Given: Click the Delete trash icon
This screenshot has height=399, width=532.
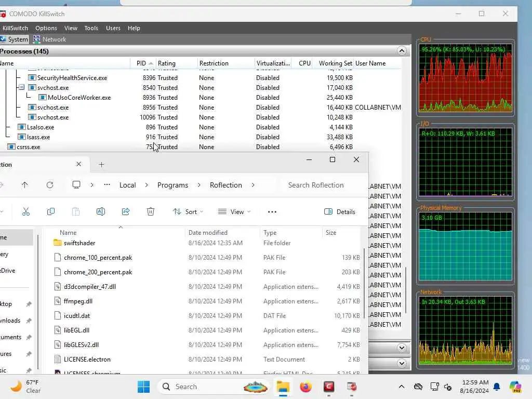Looking at the screenshot, I should point(151,212).
